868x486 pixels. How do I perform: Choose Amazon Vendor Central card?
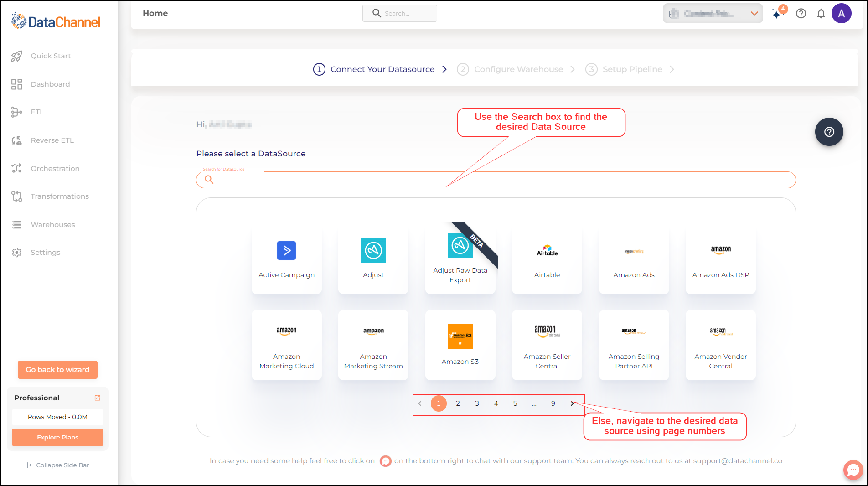[x=721, y=345]
